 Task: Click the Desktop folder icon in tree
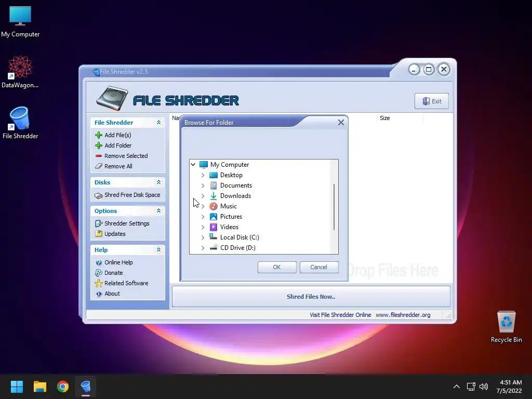click(x=214, y=175)
